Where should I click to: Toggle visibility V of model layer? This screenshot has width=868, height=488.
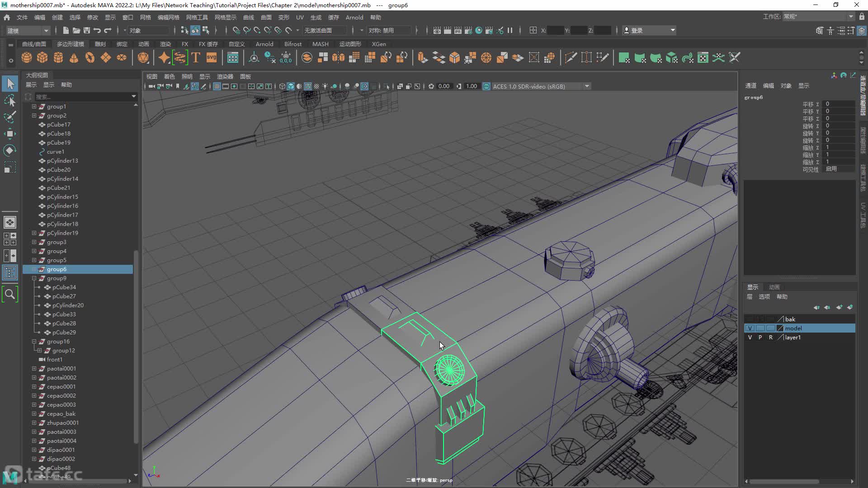750,328
